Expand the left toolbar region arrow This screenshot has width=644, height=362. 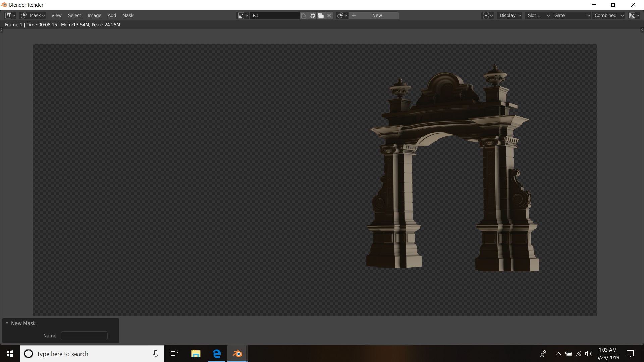tap(2, 30)
